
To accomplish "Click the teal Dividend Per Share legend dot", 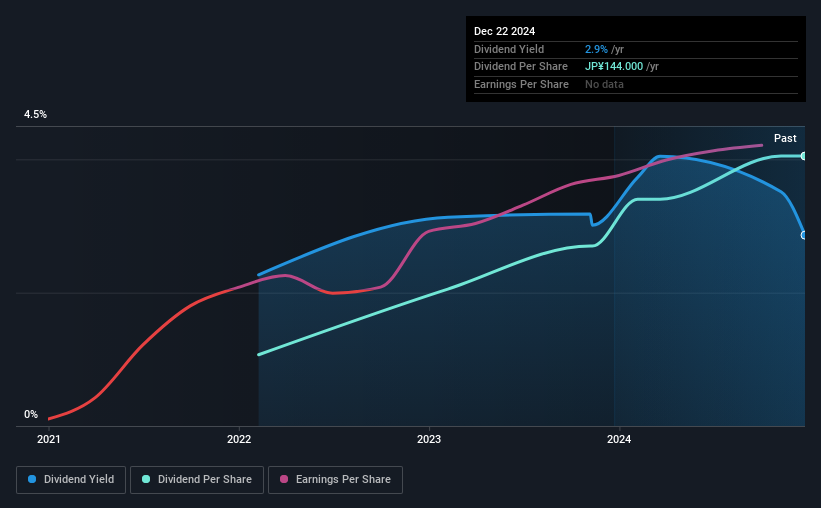I will pyautogui.click(x=146, y=479).
